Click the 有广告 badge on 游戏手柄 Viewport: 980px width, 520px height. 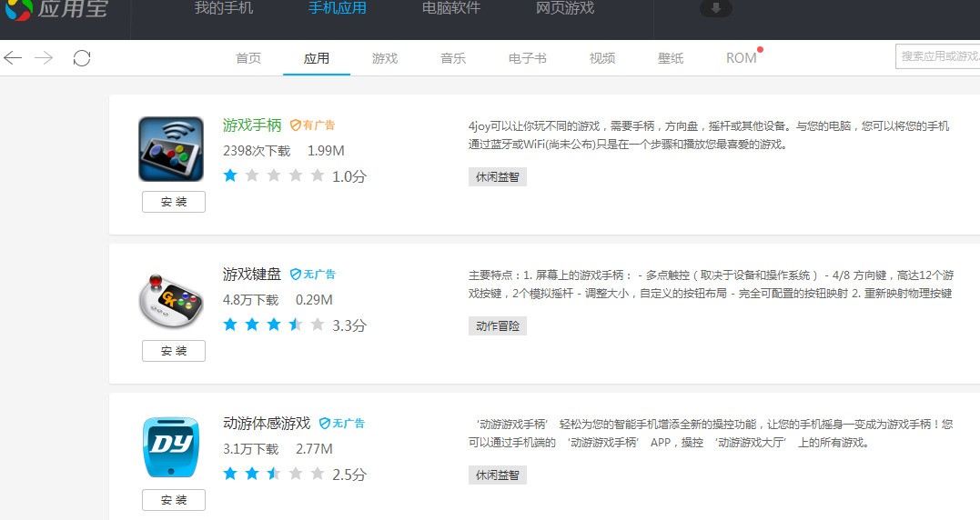[x=312, y=125]
